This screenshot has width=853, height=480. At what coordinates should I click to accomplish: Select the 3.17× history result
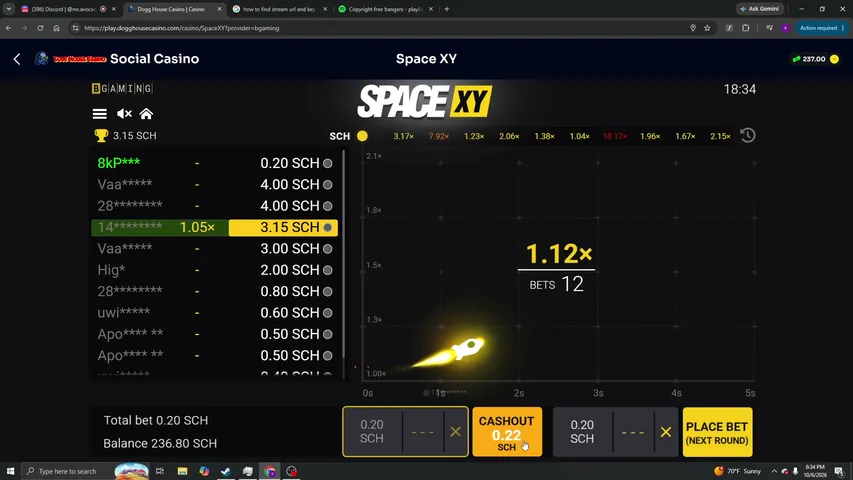[404, 136]
